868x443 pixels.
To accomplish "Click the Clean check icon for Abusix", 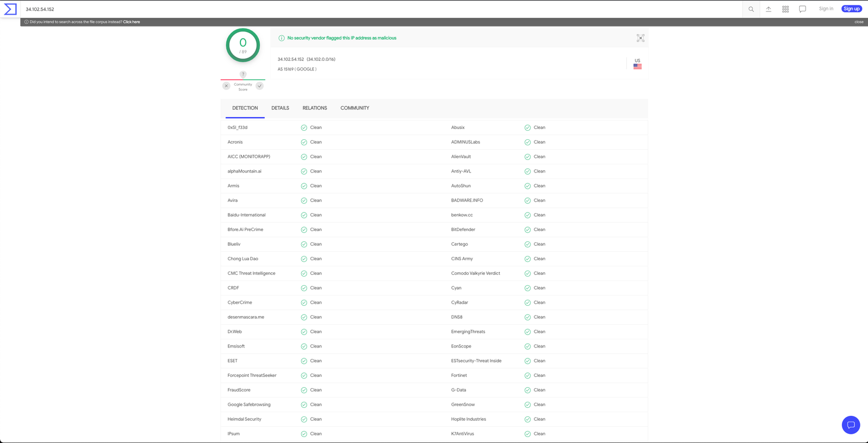I will 527,127.
